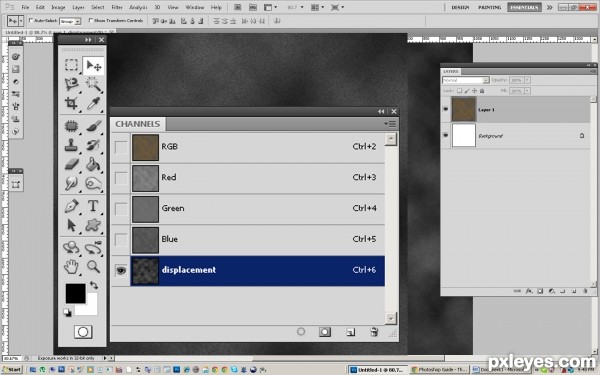Select the History Brush tool

93,145
